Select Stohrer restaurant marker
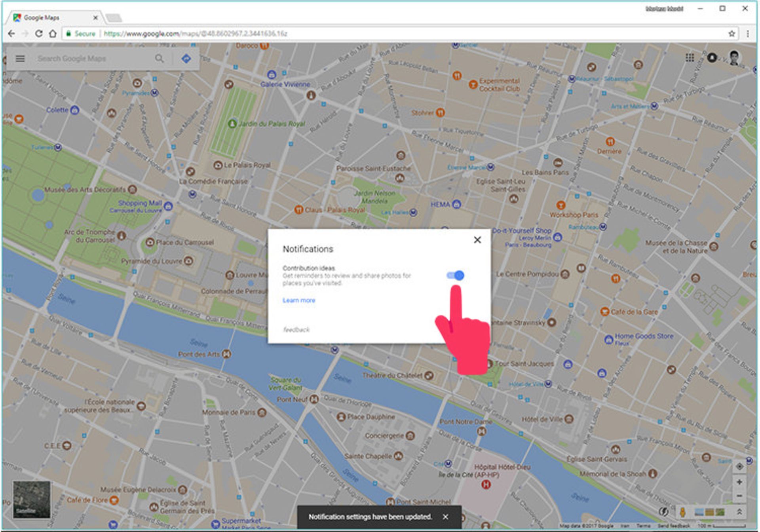Screen dimensions: 760x532 click(440, 113)
